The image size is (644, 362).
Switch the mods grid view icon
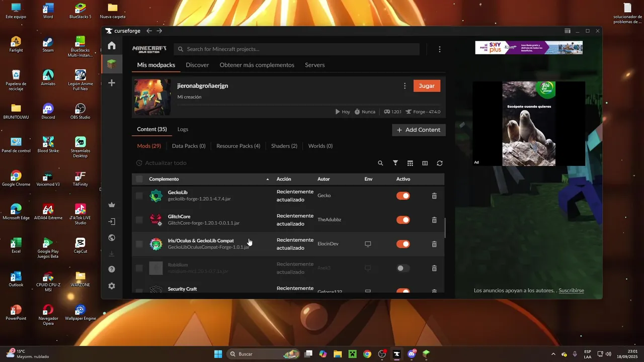(x=410, y=163)
